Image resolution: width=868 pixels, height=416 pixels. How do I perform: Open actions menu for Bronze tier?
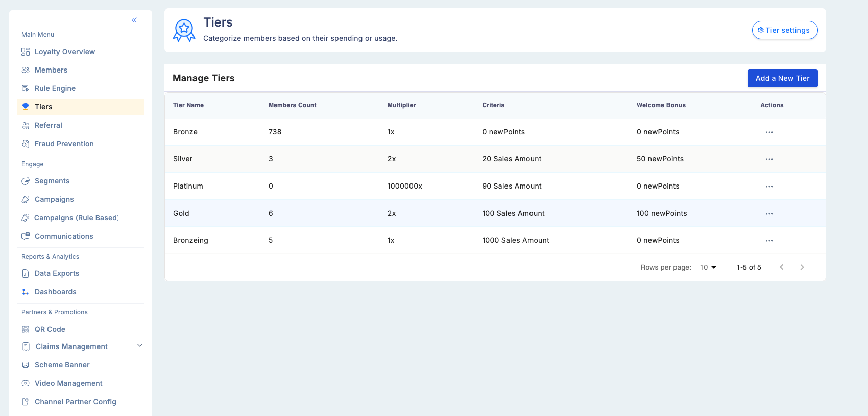pos(769,132)
